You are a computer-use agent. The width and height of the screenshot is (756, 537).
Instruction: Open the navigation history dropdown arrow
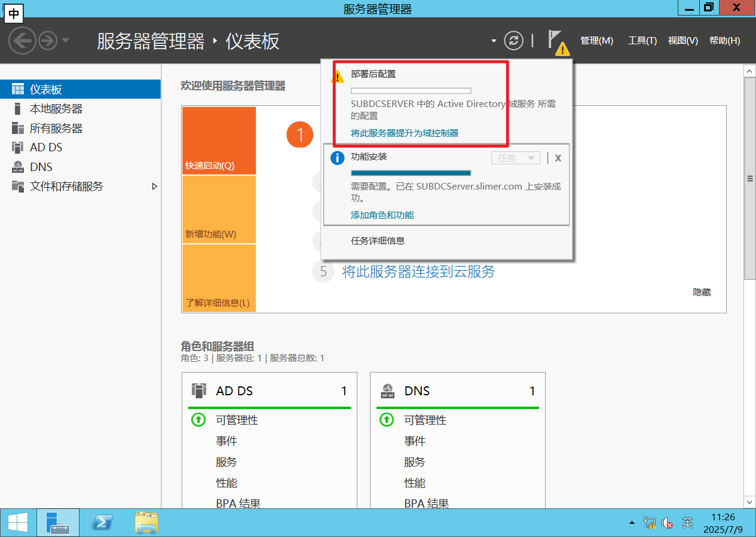[65, 41]
